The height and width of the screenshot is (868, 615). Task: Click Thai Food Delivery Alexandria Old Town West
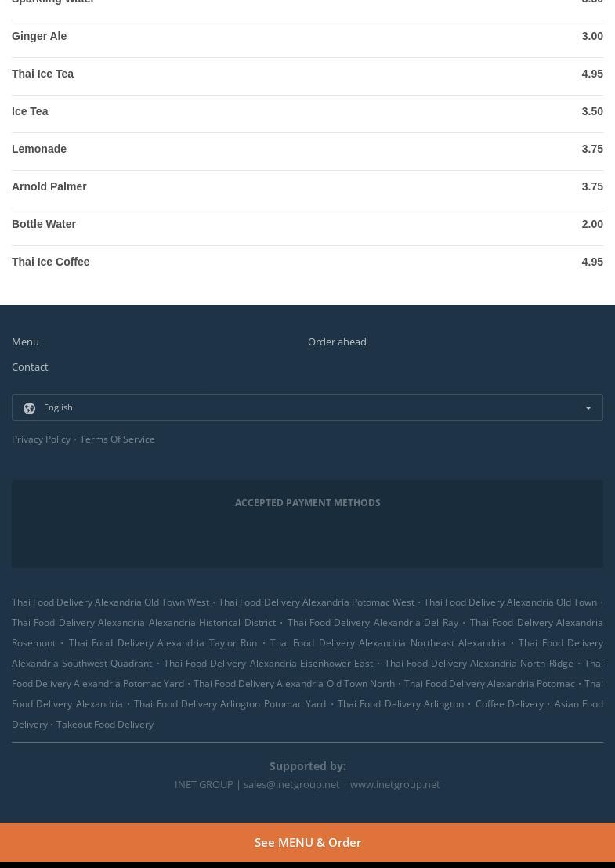[x=110, y=602]
